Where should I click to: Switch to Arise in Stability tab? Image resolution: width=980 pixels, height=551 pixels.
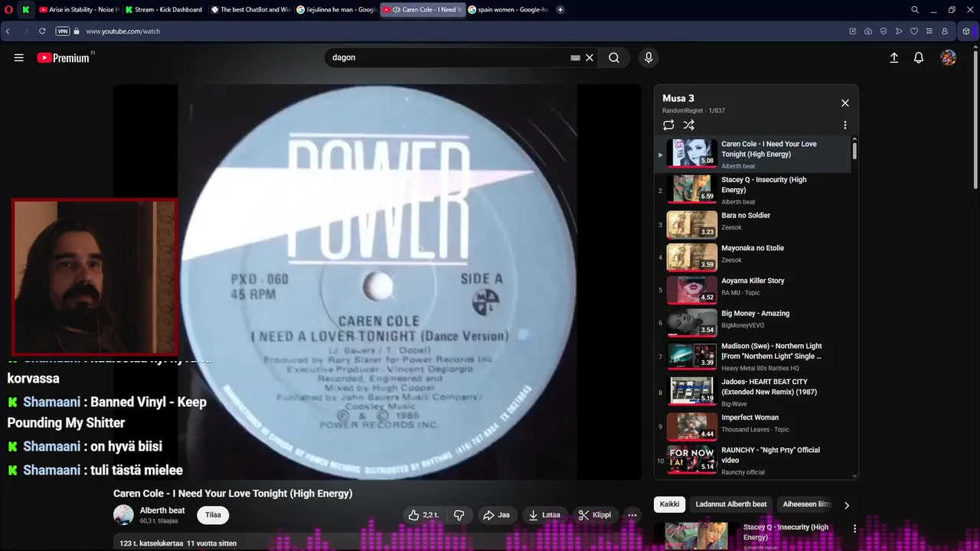(x=79, y=10)
